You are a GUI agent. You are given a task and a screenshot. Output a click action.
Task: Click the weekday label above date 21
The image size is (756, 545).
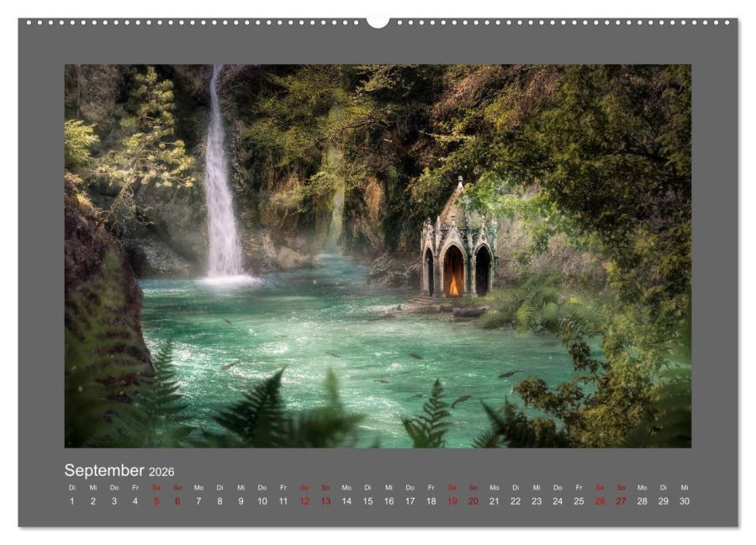tap(494, 488)
